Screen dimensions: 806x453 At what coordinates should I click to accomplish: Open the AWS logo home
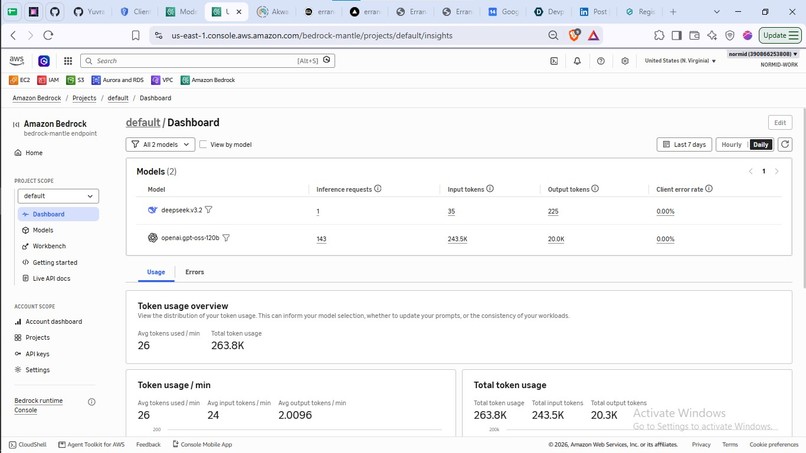pyautogui.click(x=16, y=60)
